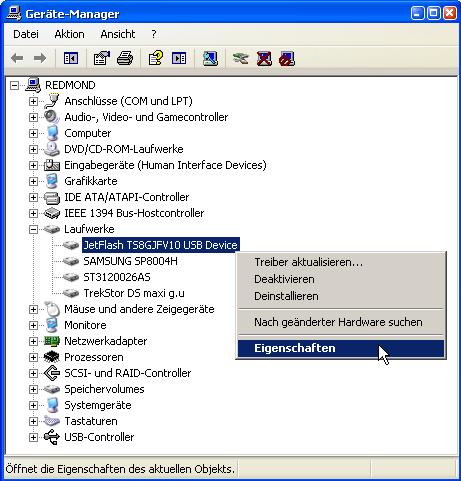Open the Properties toolbar icon
The width and height of the screenshot is (461, 481).
(x=102, y=58)
